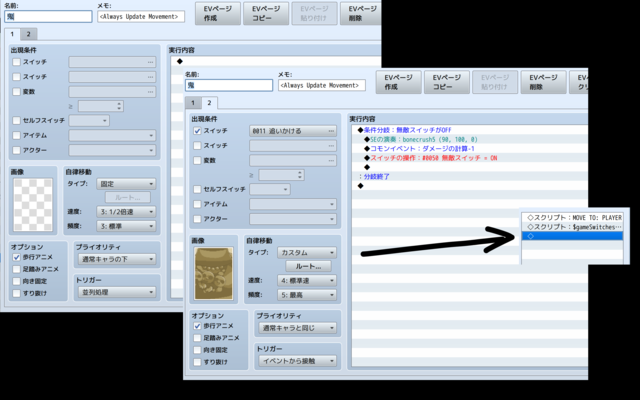
Task: Switch to page tab 1 in the back window
Action: 12,34
